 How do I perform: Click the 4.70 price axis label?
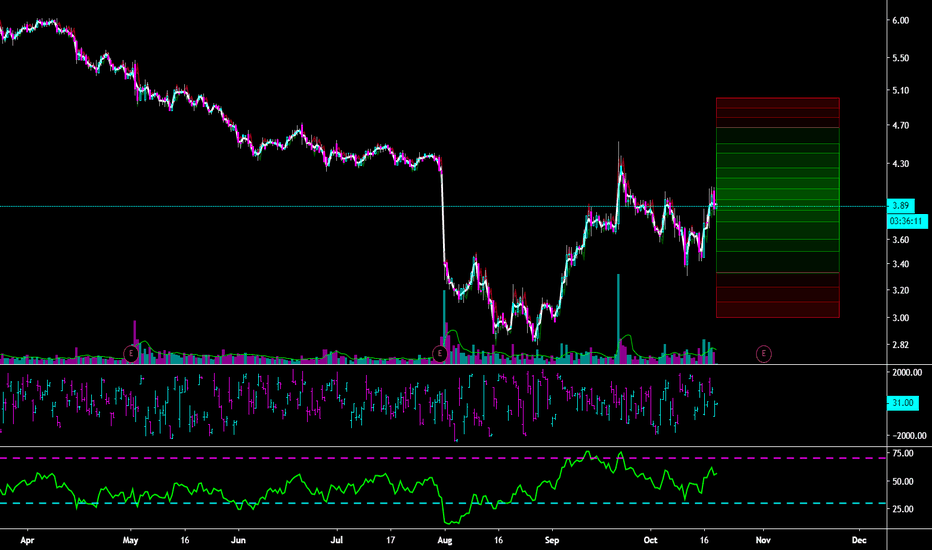(x=900, y=125)
